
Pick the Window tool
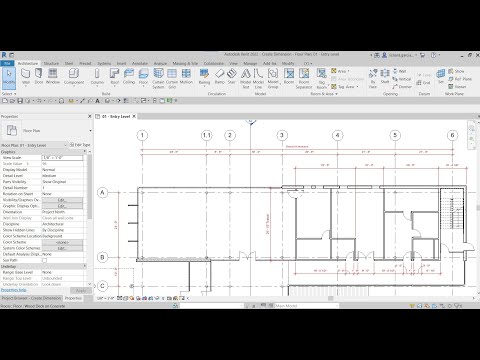click(53, 76)
